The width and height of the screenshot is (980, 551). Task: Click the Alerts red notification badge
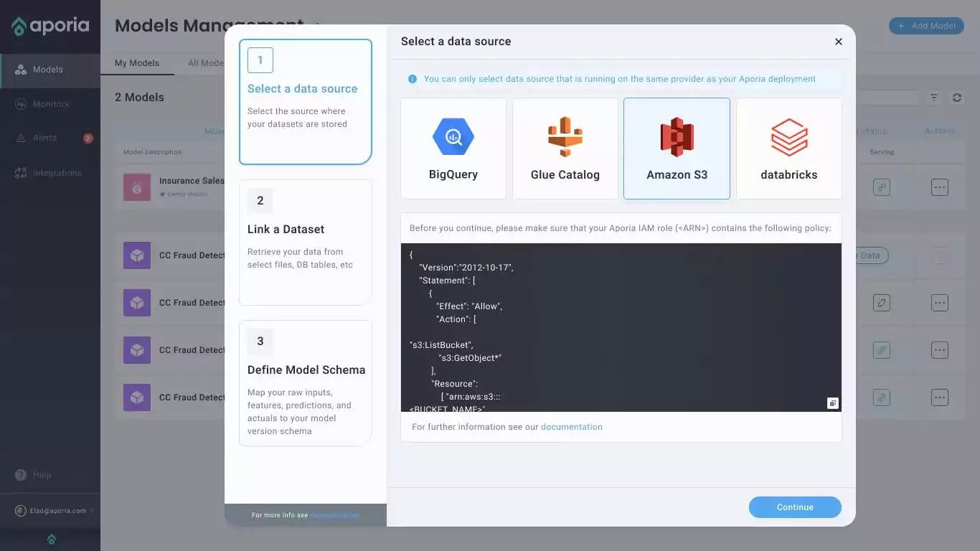point(88,138)
